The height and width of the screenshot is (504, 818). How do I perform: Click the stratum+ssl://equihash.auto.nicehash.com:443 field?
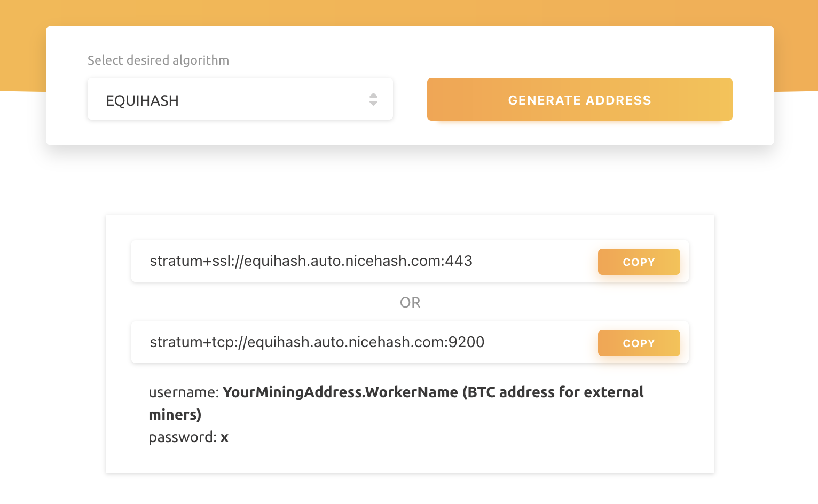410,261
